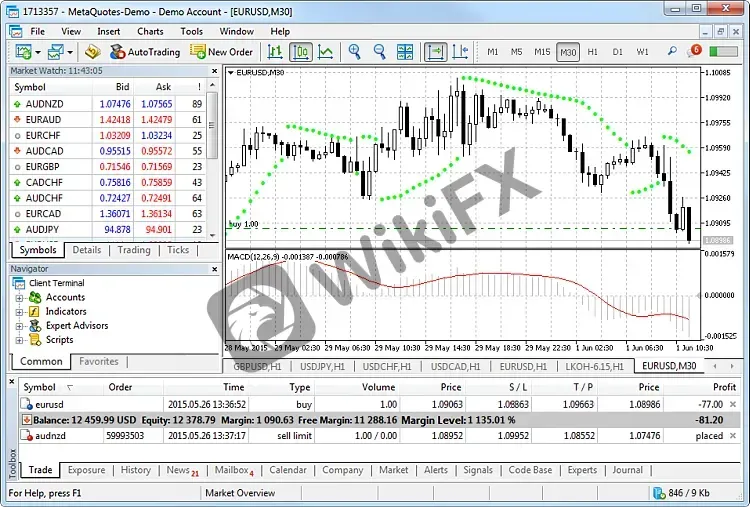Open the Journal tab in Toolbox
Screen dimensions: 750x507
click(628, 470)
